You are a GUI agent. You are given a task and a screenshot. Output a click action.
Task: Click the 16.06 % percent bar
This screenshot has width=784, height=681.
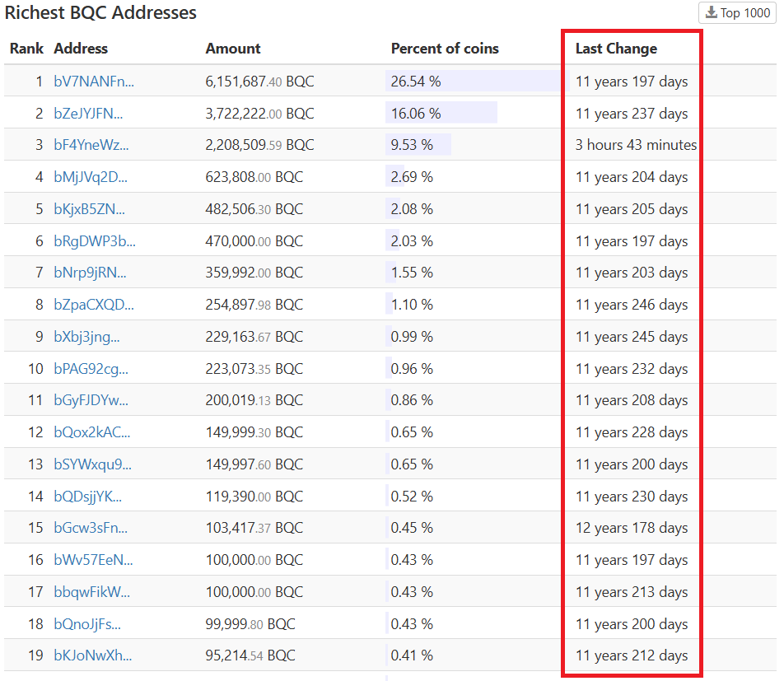pos(441,113)
